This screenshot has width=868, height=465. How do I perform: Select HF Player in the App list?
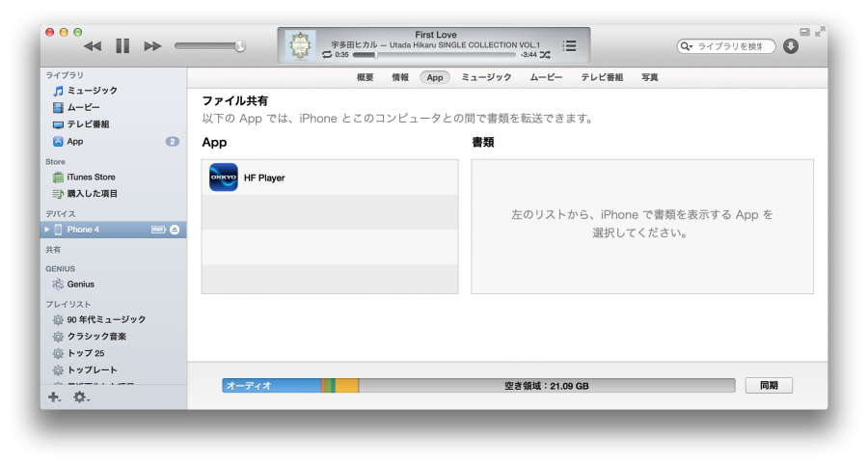pyautogui.click(x=330, y=178)
